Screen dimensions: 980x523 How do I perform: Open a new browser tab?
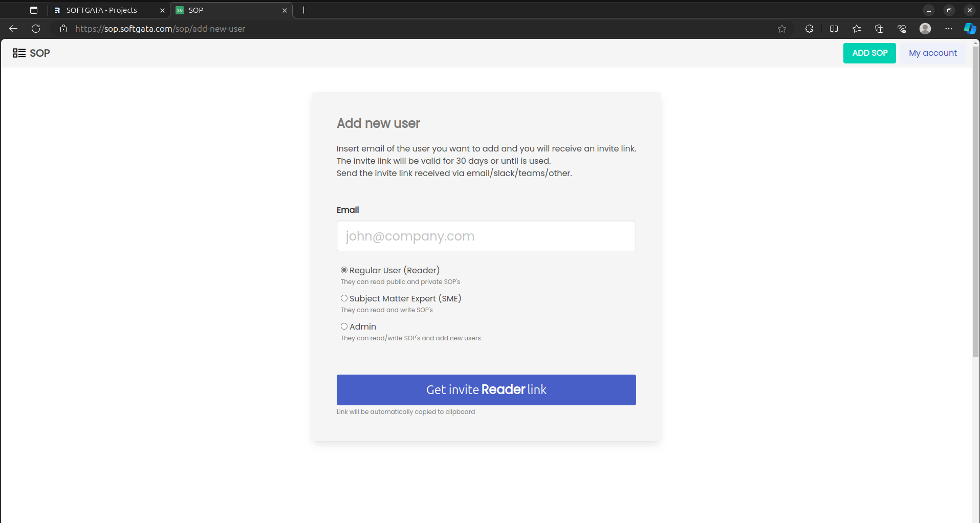(303, 10)
